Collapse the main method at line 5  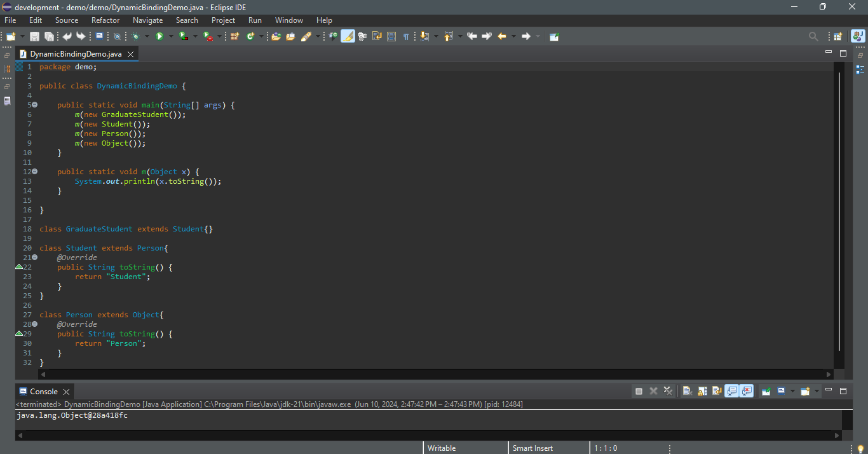pyautogui.click(x=35, y=105)
